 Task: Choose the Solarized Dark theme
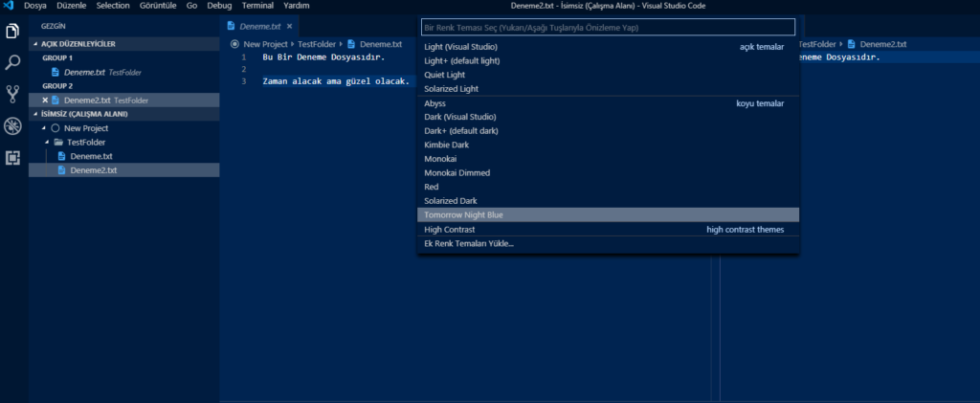(x=608, y=201)
